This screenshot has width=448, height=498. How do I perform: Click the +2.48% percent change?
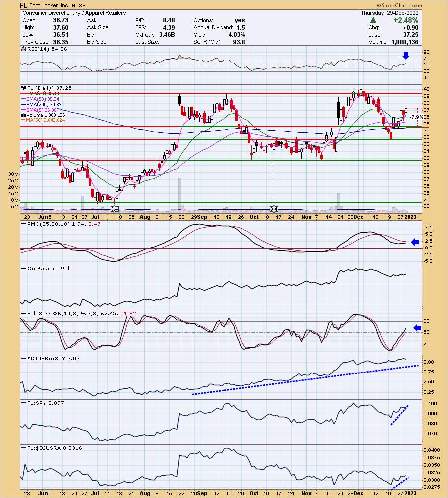(x=406, y=20)
